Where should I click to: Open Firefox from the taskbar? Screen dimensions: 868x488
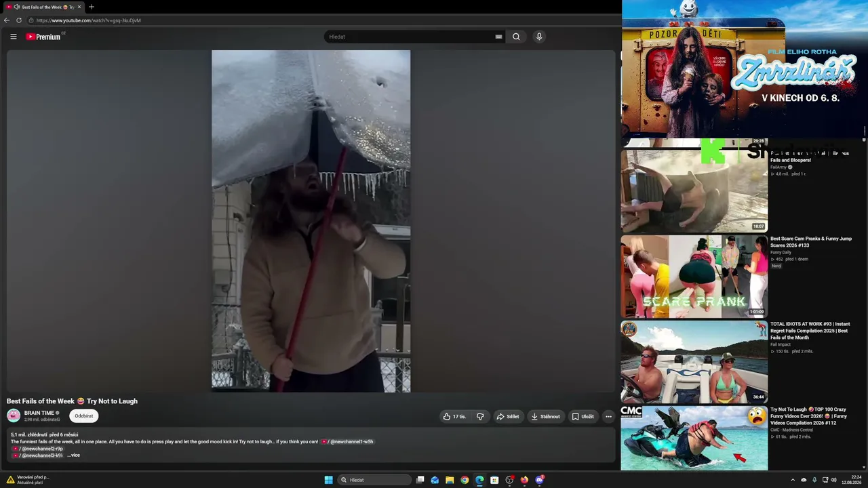point(524,480)
